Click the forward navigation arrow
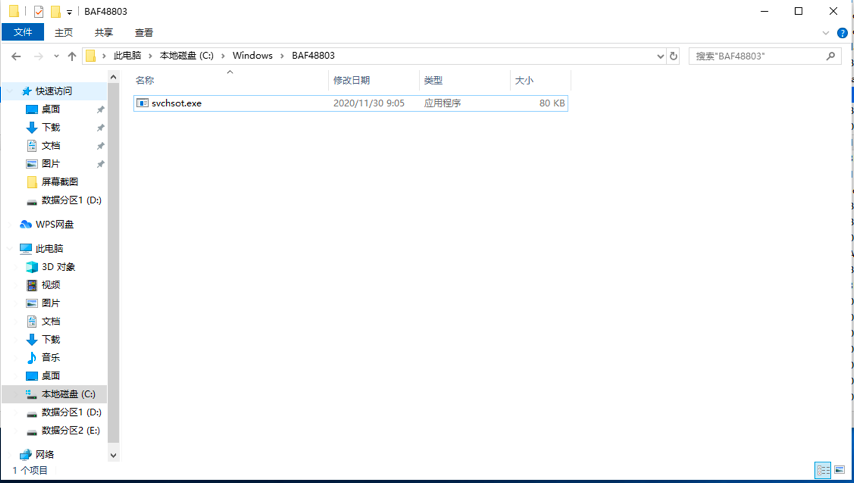Screen dimensions: 855x483 pos(38,56)
